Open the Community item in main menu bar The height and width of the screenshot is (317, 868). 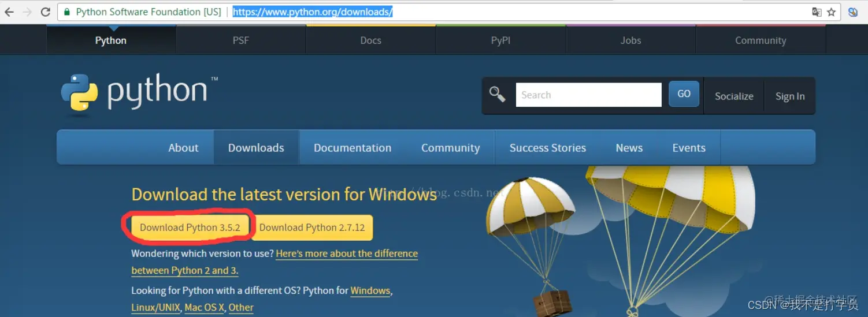451,148
